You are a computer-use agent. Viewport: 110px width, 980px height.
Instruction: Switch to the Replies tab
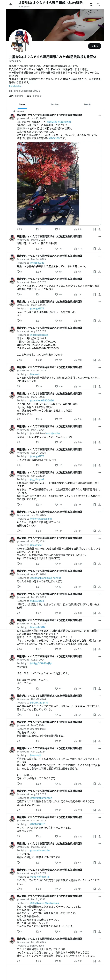coord(55,104)
